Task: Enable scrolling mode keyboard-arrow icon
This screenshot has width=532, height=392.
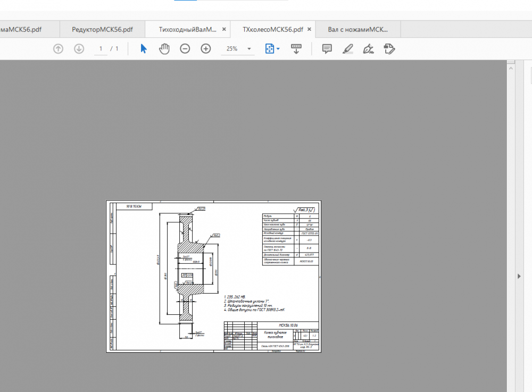Action: point(296,49)
